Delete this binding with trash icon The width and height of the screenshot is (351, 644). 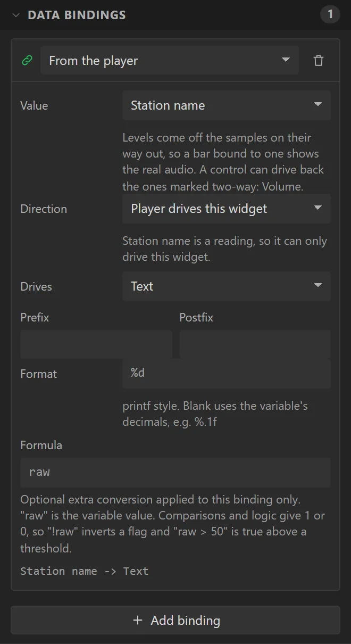click(319, 61)
